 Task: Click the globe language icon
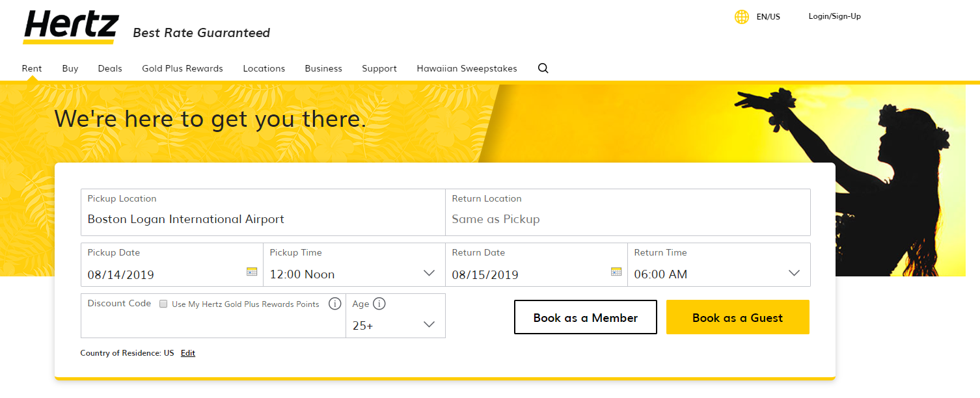742,17
